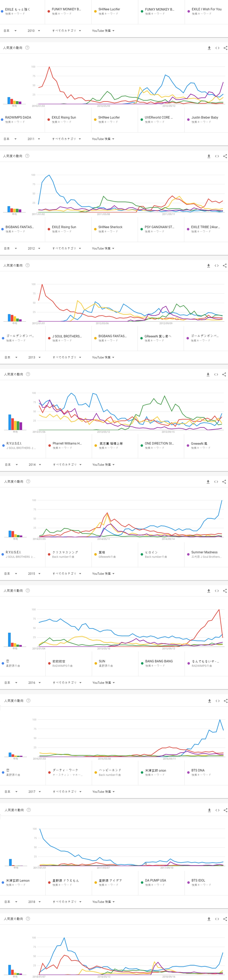228x980 pixels.
Task: Open the 2017 year dropdown
Action: 34,792
